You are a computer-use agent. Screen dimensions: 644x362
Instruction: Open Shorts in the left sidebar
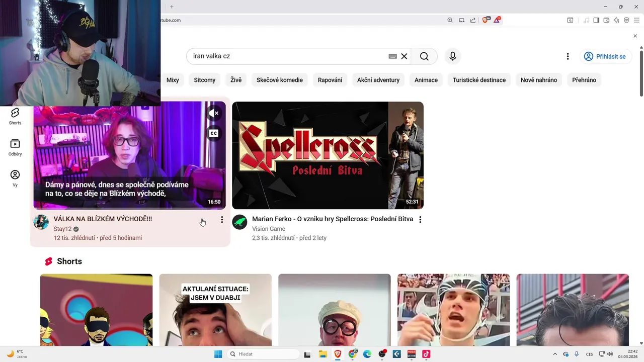(15, 116)
